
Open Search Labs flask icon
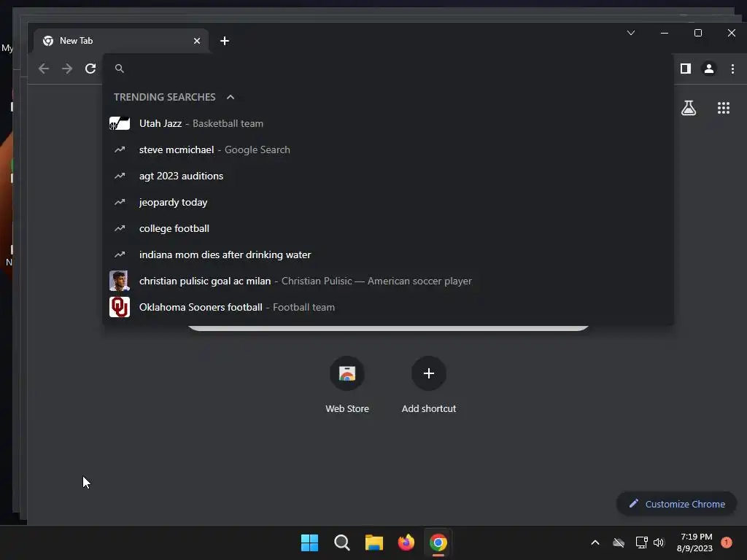[689, 108]
